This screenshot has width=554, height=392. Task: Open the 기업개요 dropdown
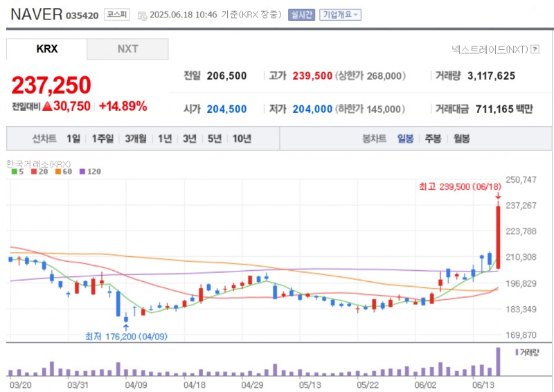click(x=340, y=15)
